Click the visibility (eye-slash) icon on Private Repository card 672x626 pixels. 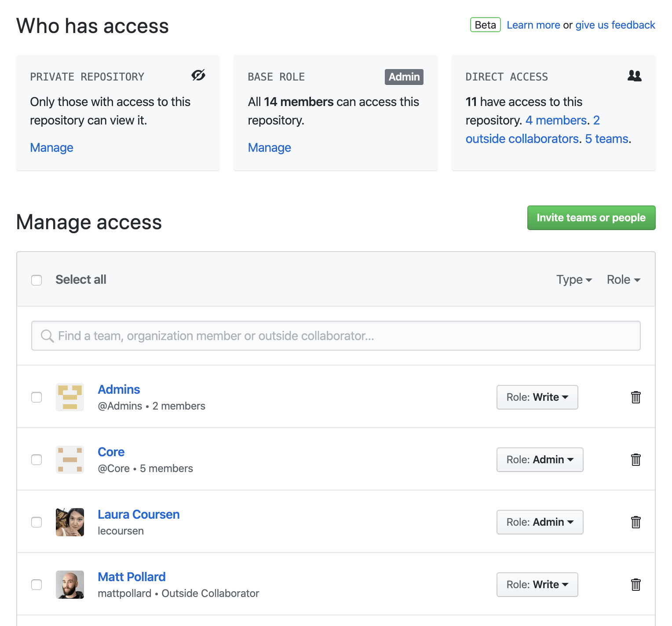click(x=198, y=75)
